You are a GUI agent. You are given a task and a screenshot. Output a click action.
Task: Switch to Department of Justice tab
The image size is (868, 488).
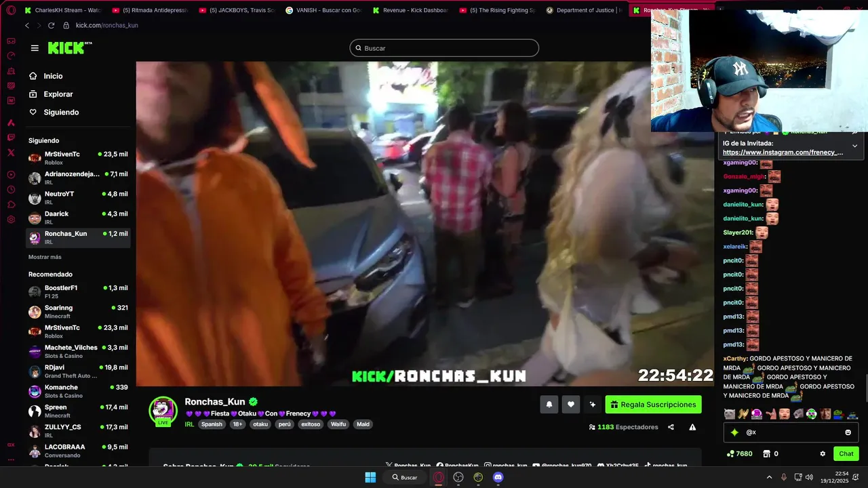click(x=585, y=10)
